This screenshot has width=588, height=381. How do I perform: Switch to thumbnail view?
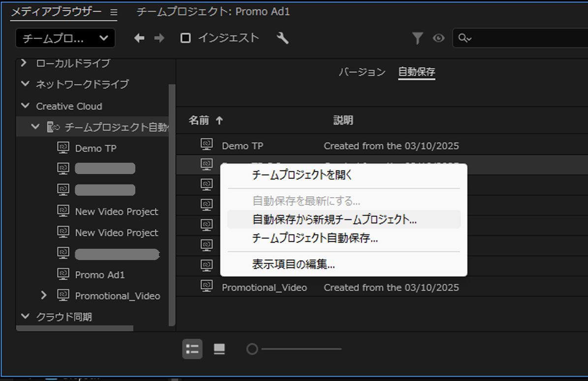(219, 349)
